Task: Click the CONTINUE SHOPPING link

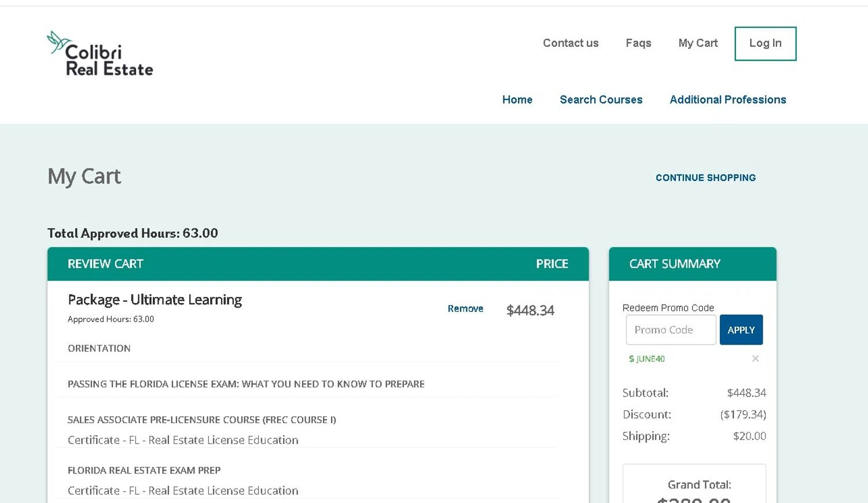Action: [x=705, y=177]
